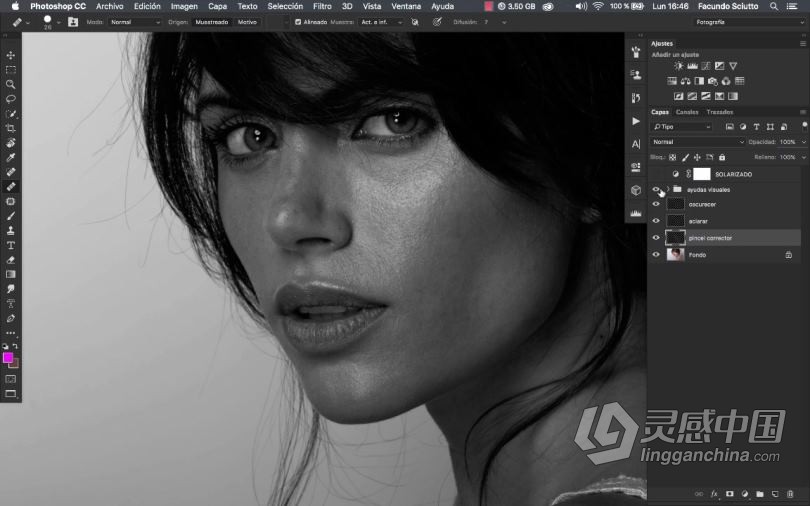Screen dimensions: 810x506
Task: Open the Relleno dropdown arrow
Action: [803, 157]
